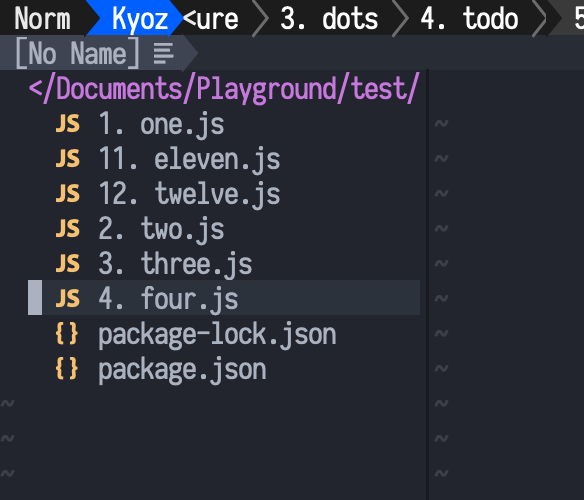584x500 pixels.
Task: Open package.json file
Action: pyautogui.click(x=182, y=369)
